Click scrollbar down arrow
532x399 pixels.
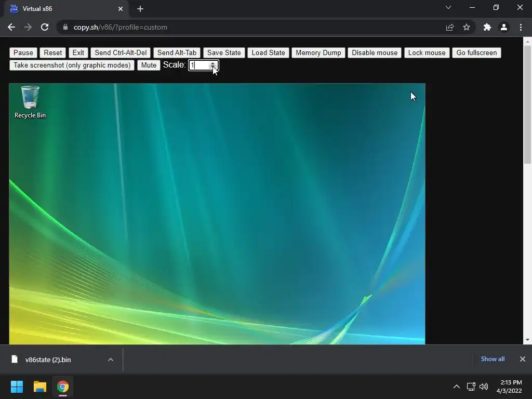point(527,340)
